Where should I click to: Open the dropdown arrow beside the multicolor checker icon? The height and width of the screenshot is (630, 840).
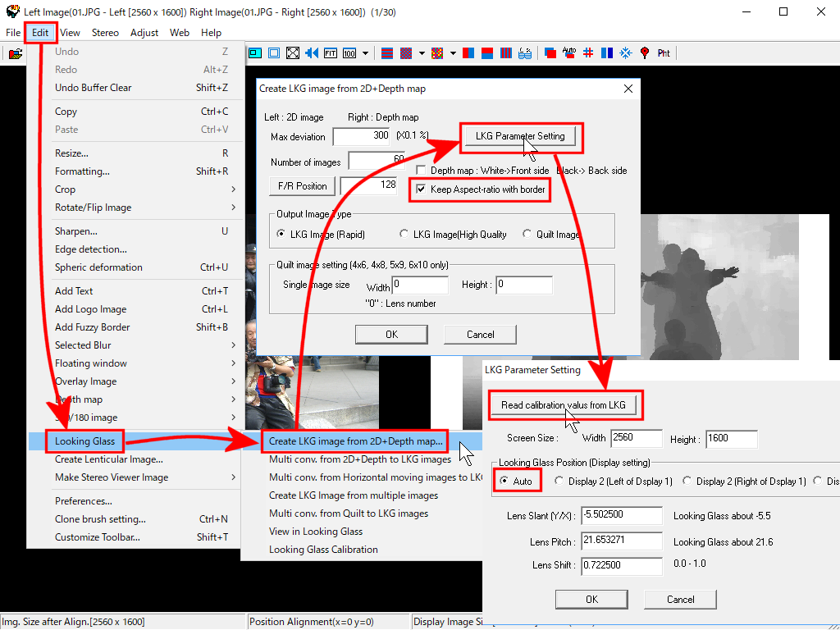pos(453,53)
